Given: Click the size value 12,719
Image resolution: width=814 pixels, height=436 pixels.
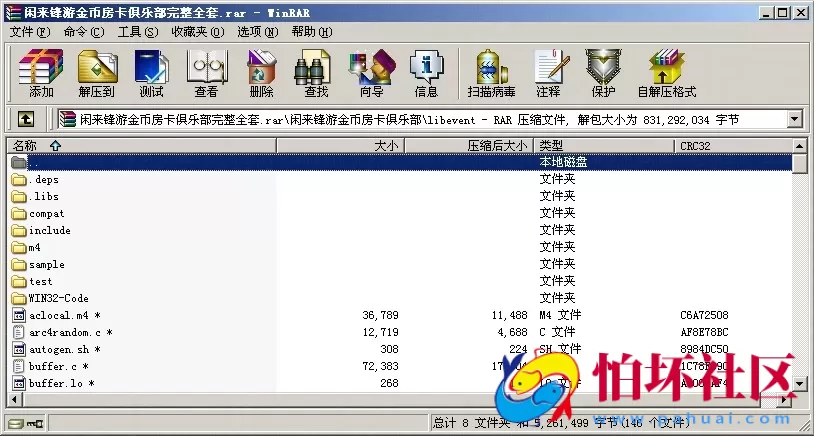Looking at the screenshot, I should pyautogui.click(x=381, y=332).
